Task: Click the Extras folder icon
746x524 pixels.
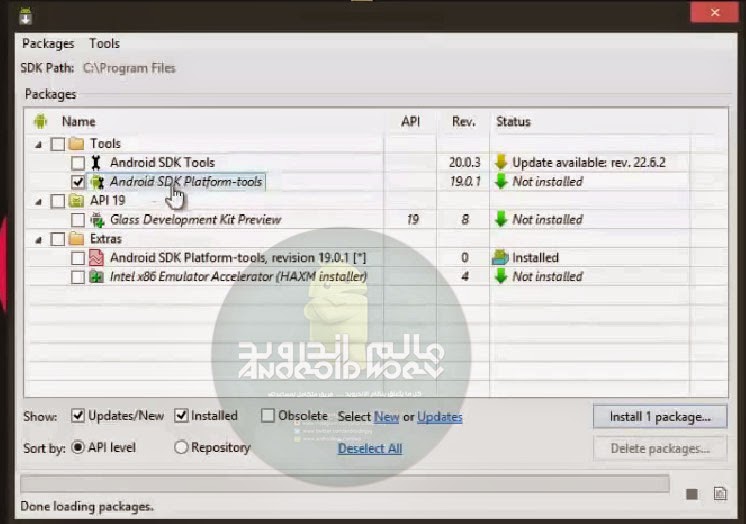Action: [x=76, y=238]
